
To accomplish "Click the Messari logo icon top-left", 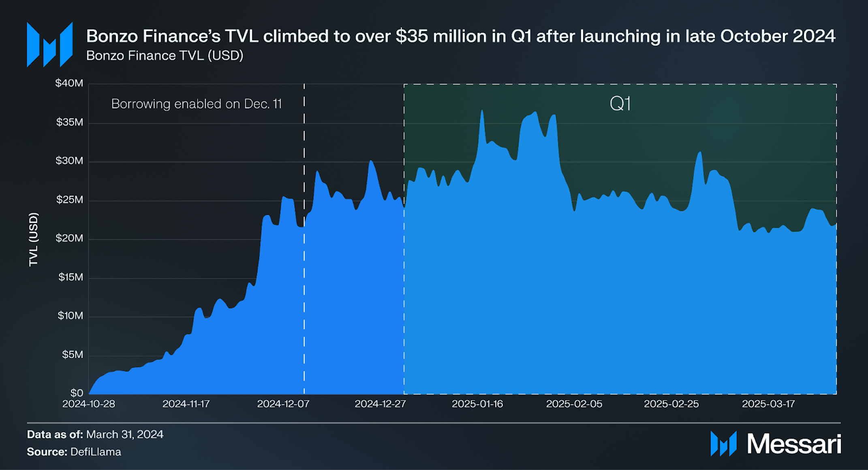I will coord(50,45).
